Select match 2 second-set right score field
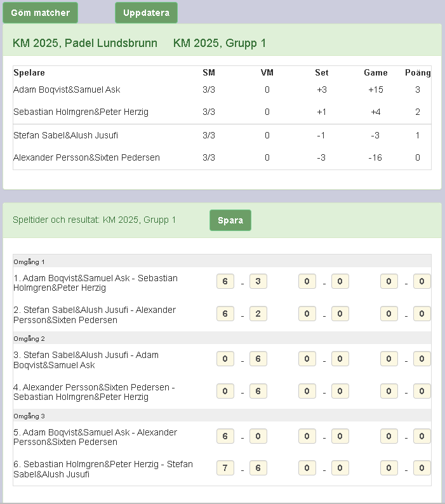The height and width of the screenshot is (504, 445). (x=340, y=314)
